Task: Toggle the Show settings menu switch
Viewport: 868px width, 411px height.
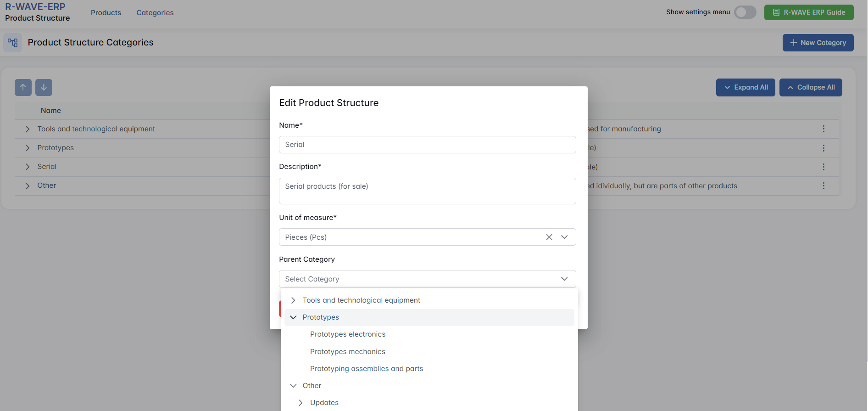Action: pos(745,12)
